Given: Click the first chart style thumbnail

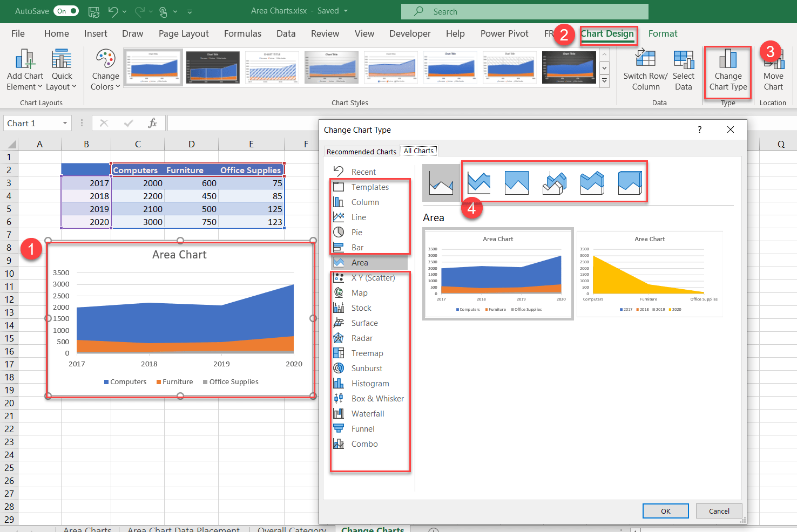Looking at the screenshot, I should click(x=153, y=67).
